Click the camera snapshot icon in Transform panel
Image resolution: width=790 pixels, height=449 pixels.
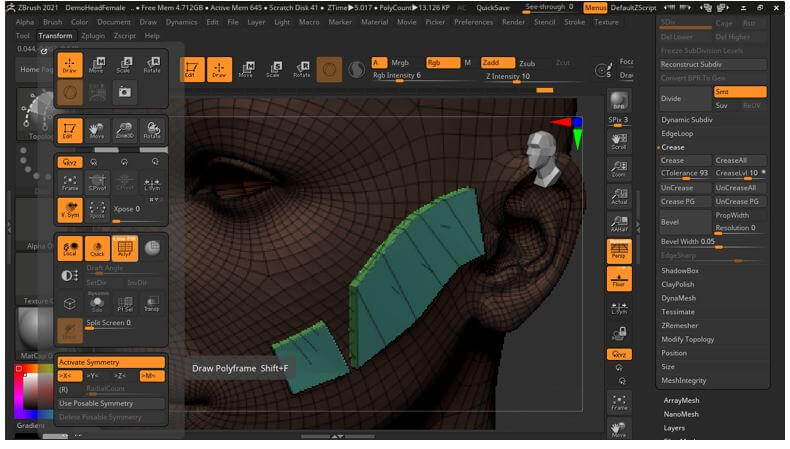124,92
